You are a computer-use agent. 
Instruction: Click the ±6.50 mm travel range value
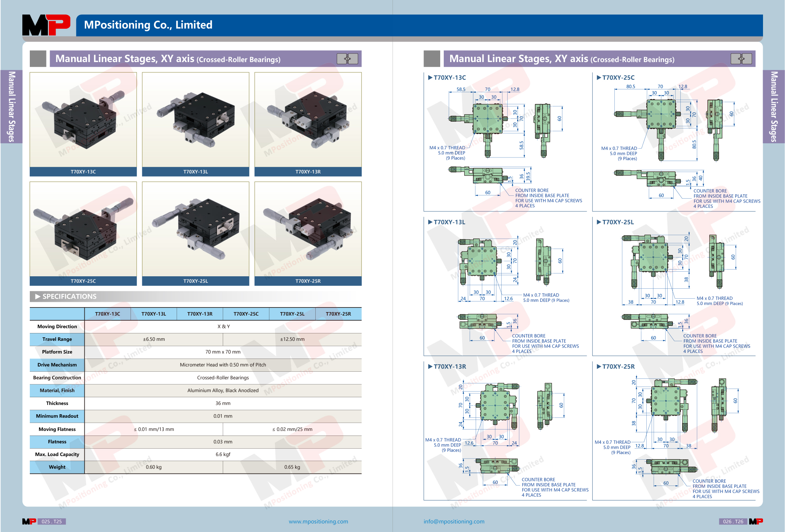point(154,339)
